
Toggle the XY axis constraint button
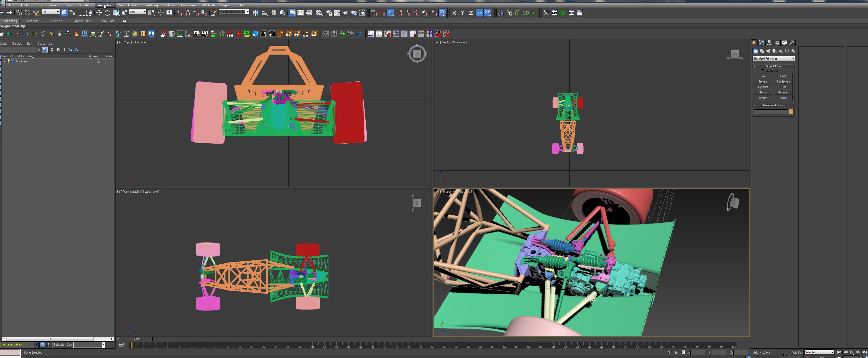pos(479,13)
